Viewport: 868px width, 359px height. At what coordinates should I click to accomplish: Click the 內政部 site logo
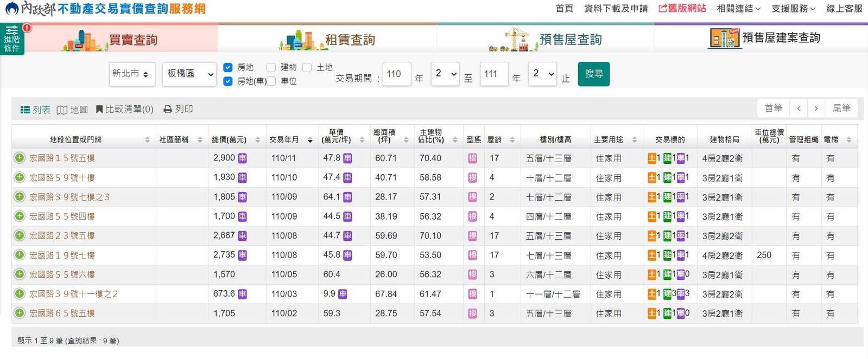[x=105, y=9]
